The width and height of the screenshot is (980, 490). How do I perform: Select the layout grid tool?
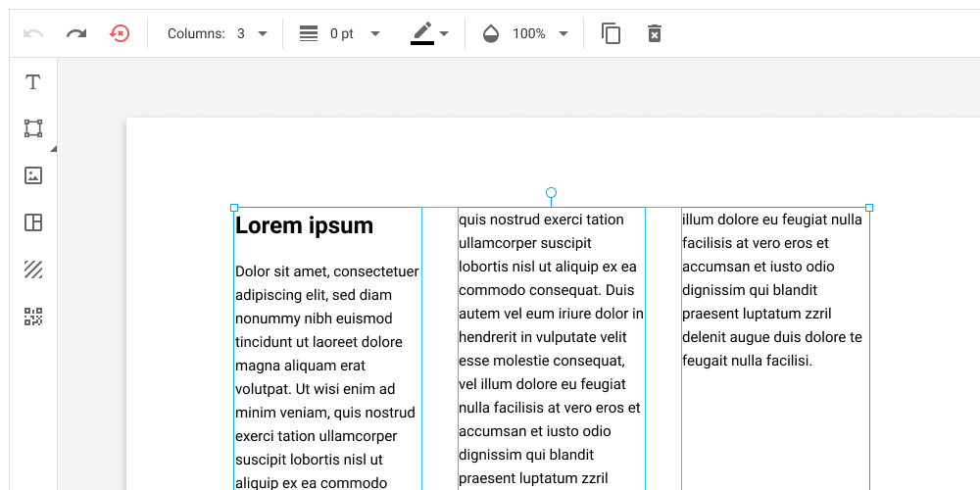[33, 222]
